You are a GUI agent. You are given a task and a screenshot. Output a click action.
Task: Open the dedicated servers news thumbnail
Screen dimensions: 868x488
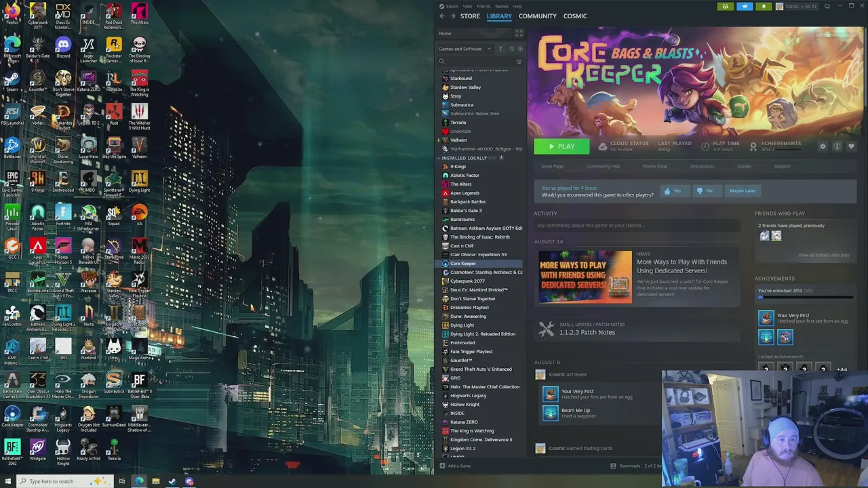tap(585, 277)
